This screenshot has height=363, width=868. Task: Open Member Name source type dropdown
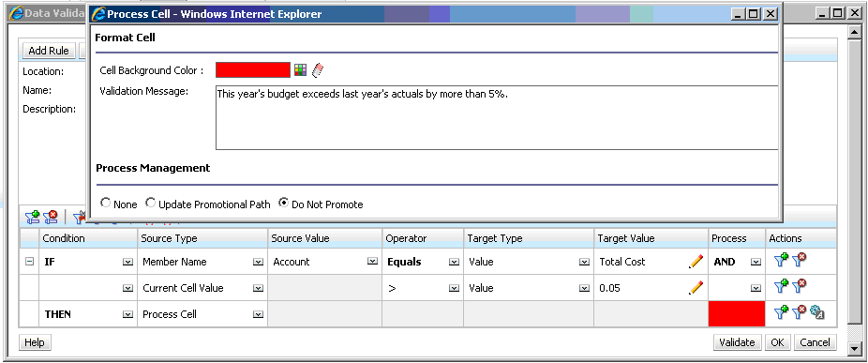[x=258, y=262]
